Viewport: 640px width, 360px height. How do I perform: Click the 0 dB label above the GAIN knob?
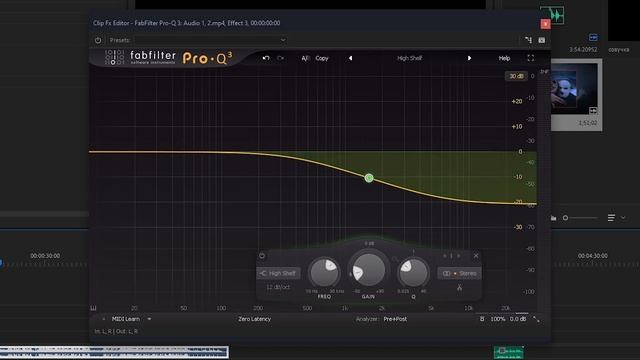369,244
